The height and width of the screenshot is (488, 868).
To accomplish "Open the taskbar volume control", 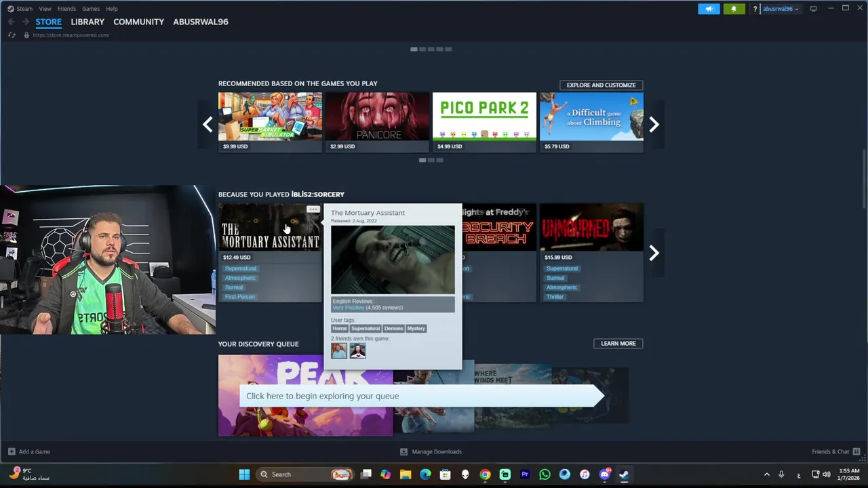I will click(826, 474).
